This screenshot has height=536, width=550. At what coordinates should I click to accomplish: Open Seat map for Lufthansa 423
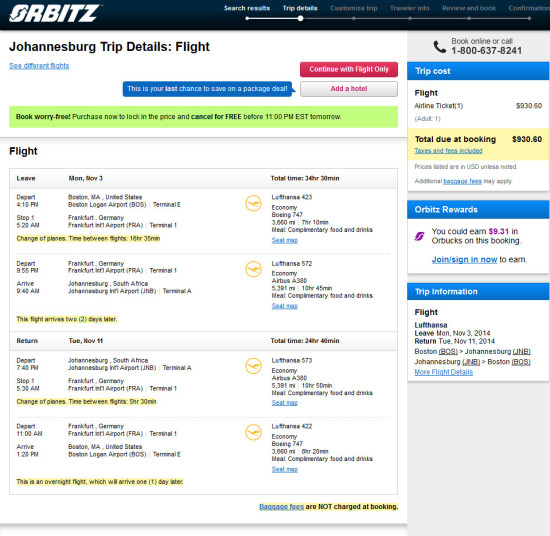[x=284, y=240]
